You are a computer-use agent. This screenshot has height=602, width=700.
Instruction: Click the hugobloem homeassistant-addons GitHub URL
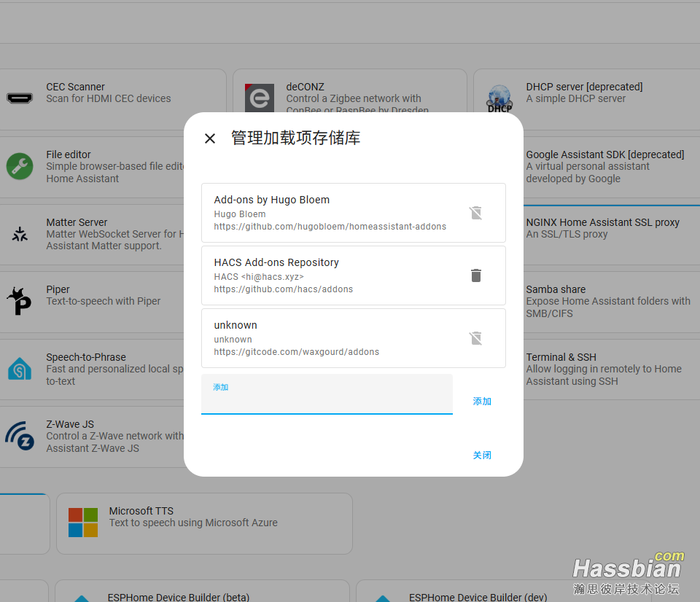[x=330, y=226]
